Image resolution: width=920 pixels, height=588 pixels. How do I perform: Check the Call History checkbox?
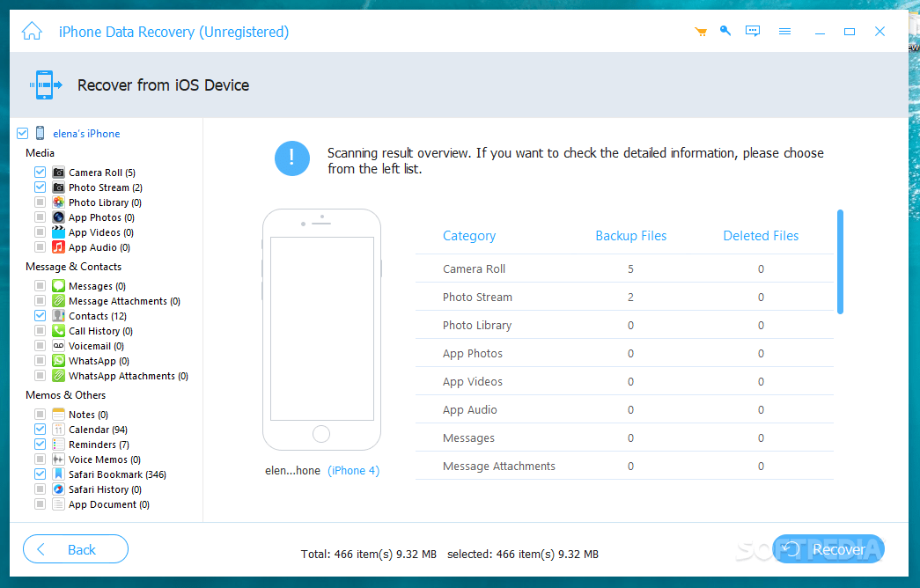point(40,330)
